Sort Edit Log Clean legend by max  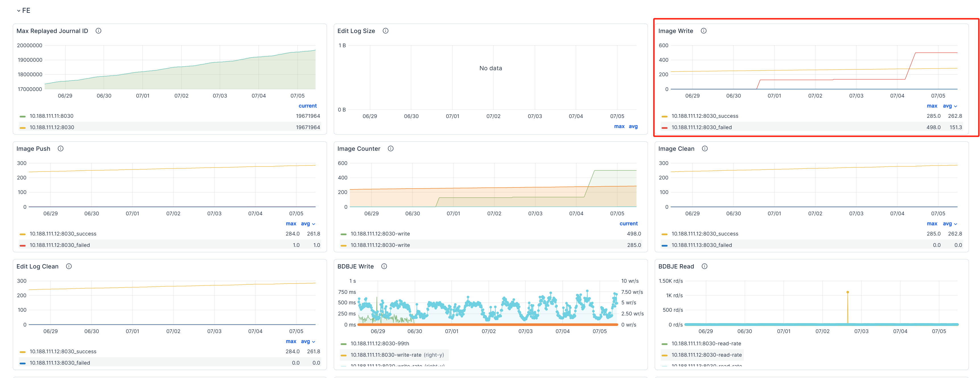click(291, 341)
